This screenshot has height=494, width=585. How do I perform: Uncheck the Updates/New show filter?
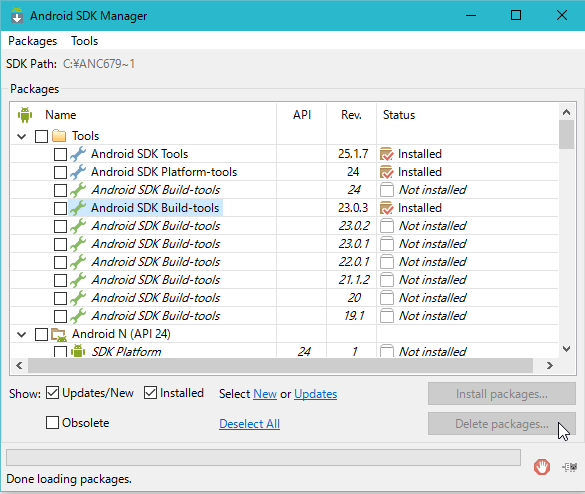[x=52, y=393]
